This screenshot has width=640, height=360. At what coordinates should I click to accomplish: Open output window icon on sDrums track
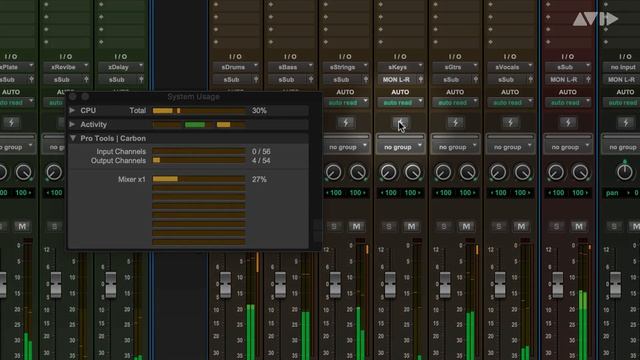(x=256, y=80)
